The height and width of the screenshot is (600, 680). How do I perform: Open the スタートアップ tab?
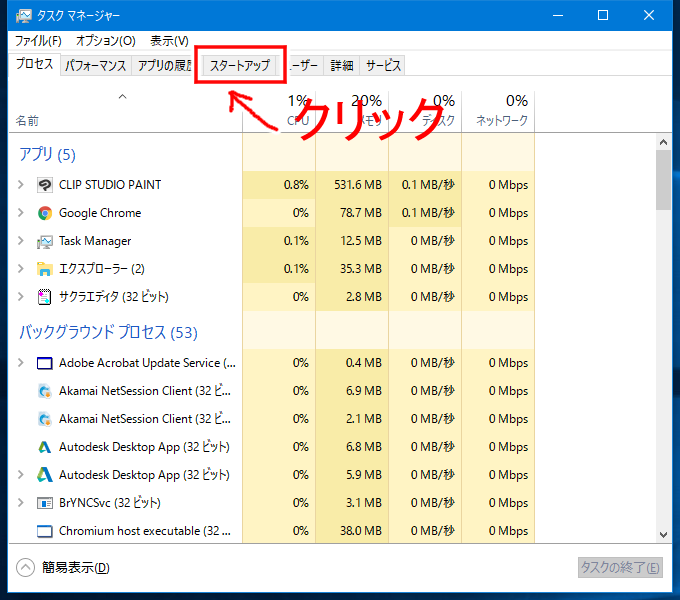click(x=240, y=65)
